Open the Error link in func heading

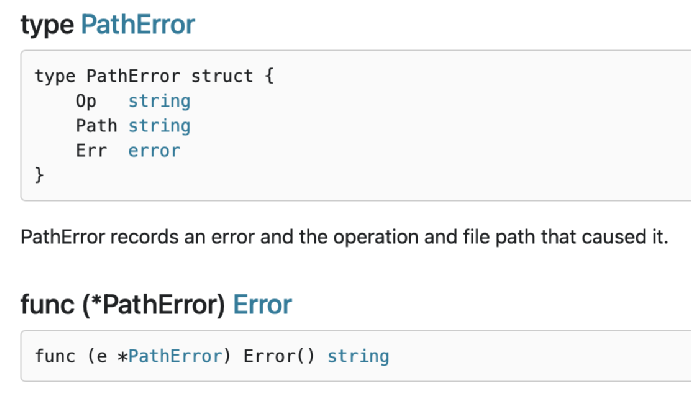pos(262,304)
